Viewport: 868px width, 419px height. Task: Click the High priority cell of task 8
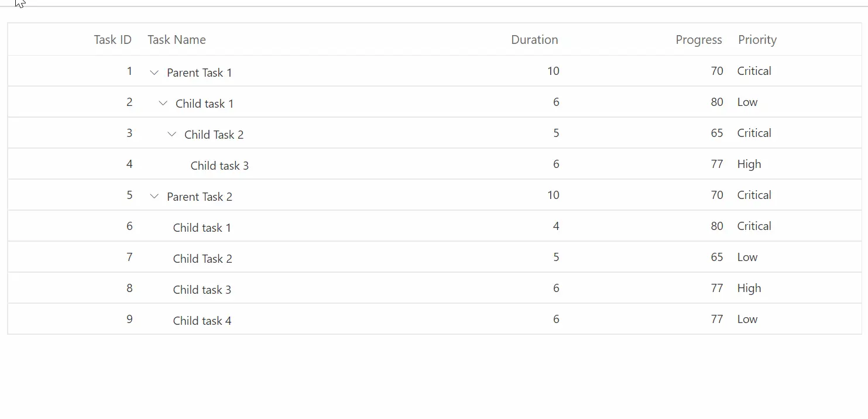(x=749, y=288)
